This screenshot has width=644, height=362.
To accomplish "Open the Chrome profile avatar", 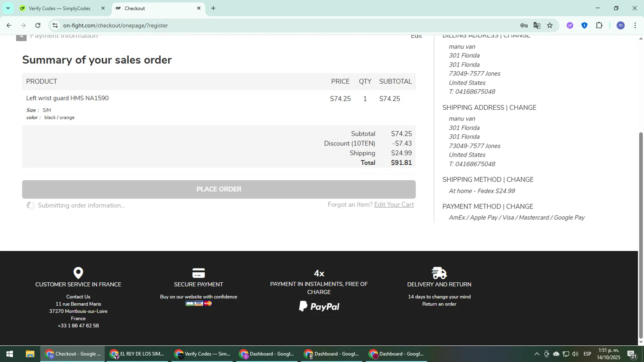I will point(620,25).
